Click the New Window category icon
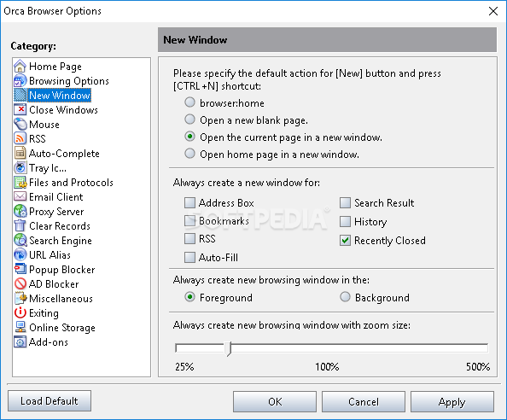This screenshot has height=420, width=507. click(x=20, y=95)
